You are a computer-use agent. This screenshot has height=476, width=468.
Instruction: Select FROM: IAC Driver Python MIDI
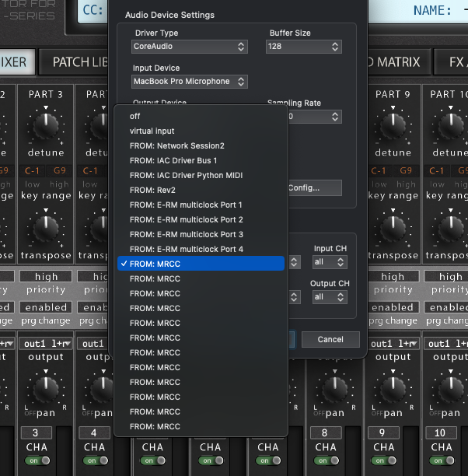(x=185, y=175)
